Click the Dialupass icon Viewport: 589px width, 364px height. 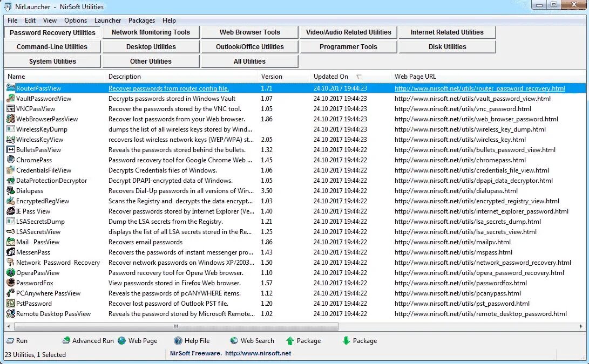pyautogui.click(x=10, y=191)
